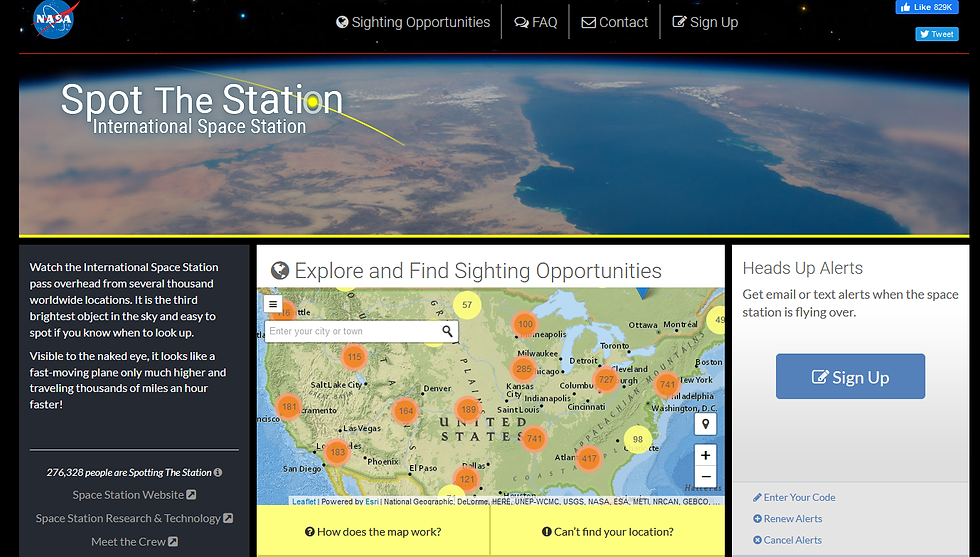Open Space Station Research & Technology link
The height and width of the screenshot is (557, 980).
pos(134,518)
